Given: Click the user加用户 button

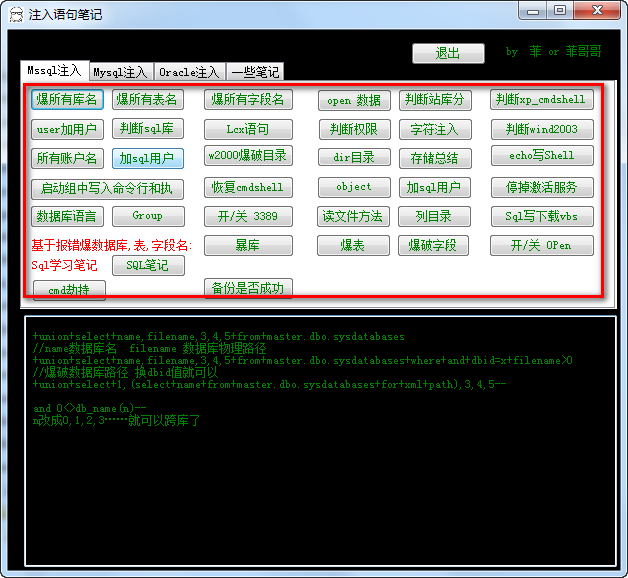Looking at the screenshot, I should [67, 129].
